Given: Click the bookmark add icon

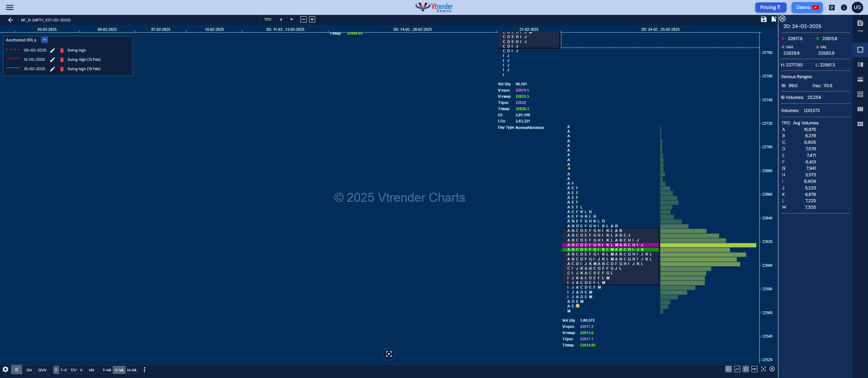Looking at the screenshot, I should 774,19.
